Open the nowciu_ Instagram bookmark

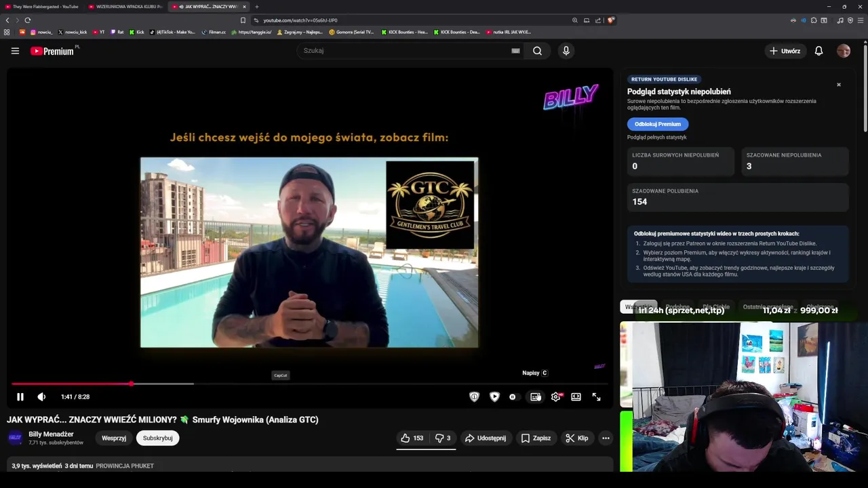click(x=41, y=32)
